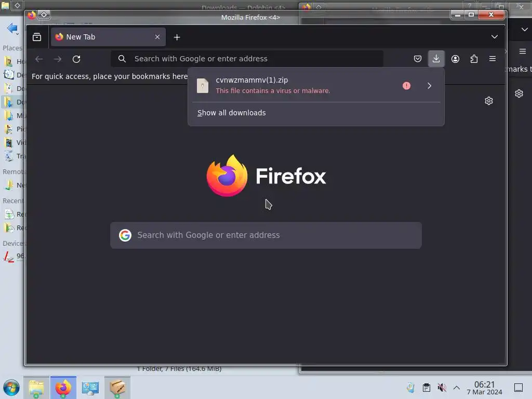The image size is (532, 399).
Task: Expand chevron in background Firefox tab bar
Action: tap(524, 30)
